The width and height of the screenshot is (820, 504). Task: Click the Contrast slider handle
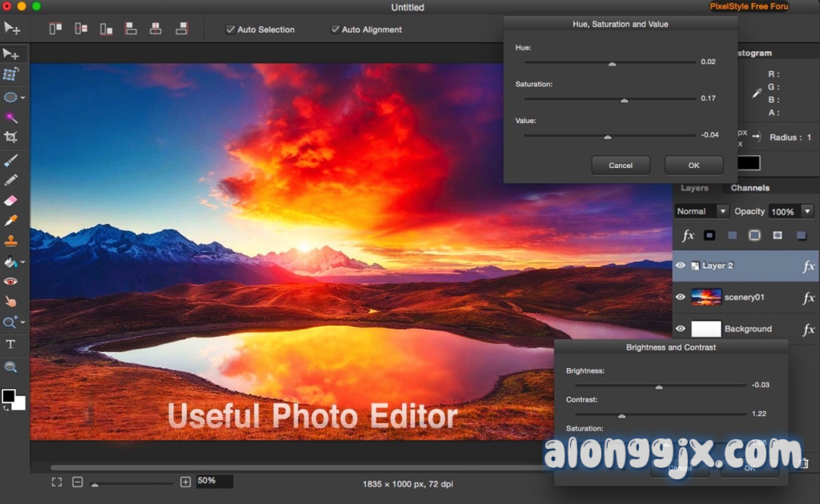tap(621, 415)
